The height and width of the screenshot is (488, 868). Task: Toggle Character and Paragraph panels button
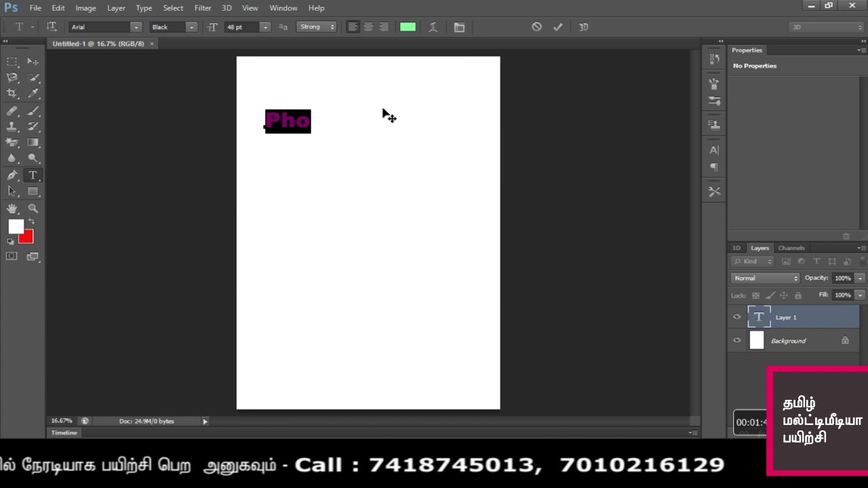(x=459, y=27)
